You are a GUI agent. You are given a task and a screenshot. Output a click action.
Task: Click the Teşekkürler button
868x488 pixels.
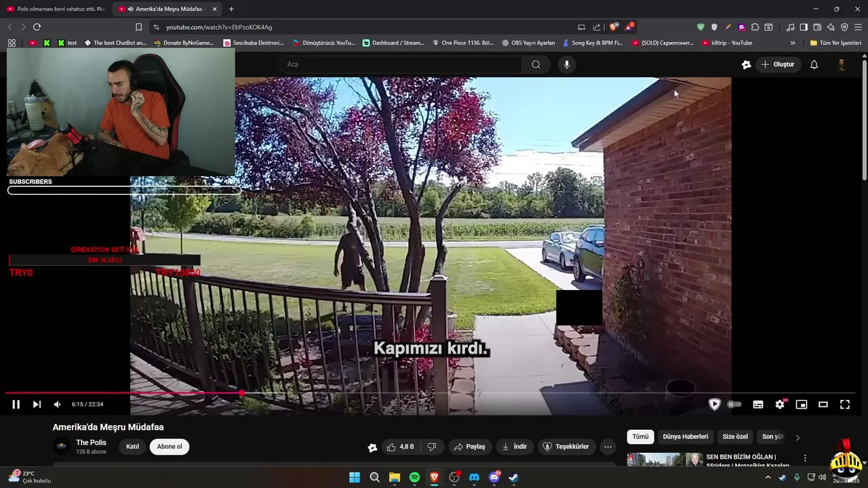pyautogui.click(x=568, y=447)
